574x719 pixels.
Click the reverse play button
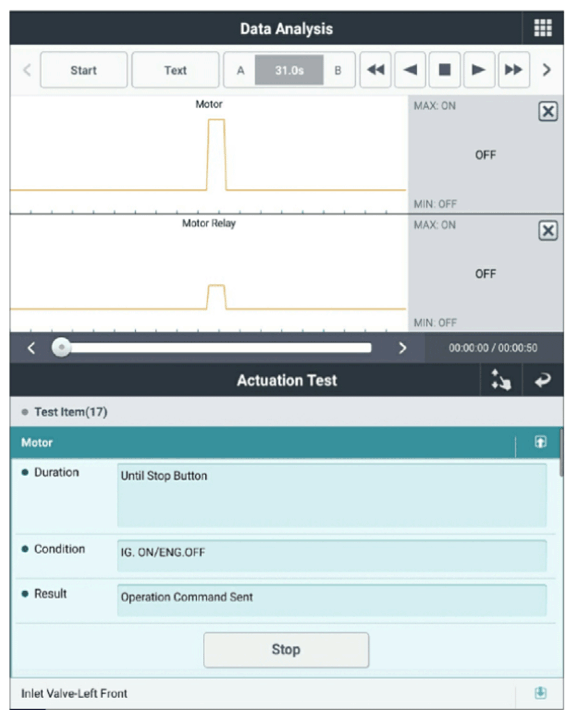[x=410, y=70]
